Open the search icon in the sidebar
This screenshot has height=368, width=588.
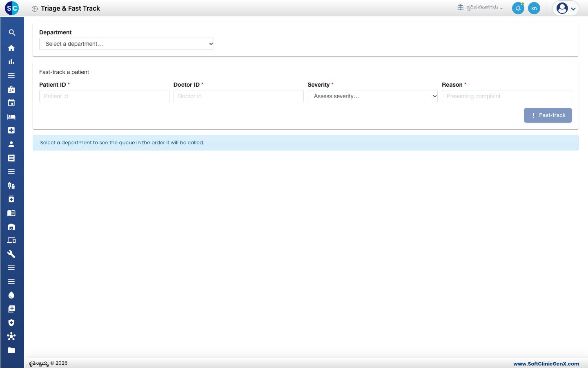(11, 33)
